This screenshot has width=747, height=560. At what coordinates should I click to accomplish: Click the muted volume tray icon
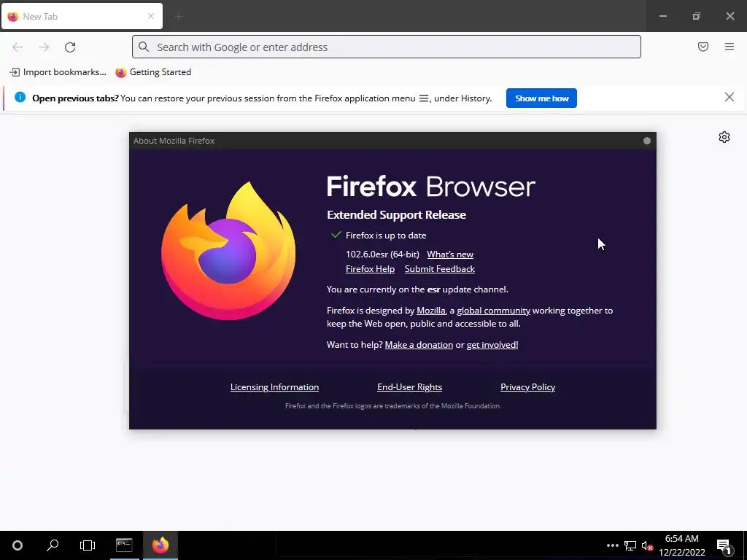(x=648, y=545)
